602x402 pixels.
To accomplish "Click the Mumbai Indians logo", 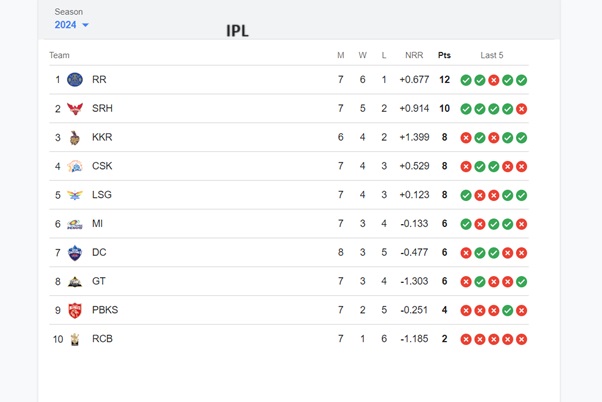I will [x=75, y=224].
